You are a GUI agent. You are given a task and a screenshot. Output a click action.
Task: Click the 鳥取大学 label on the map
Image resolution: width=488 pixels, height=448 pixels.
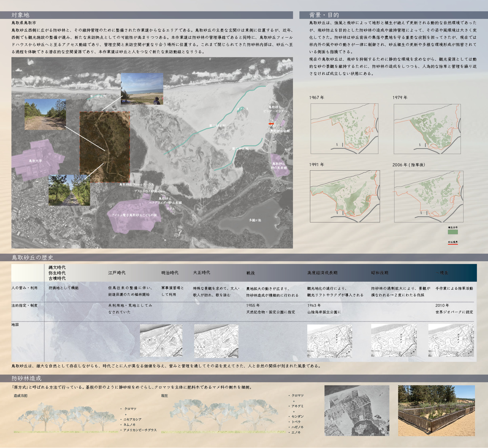point(35,161)
